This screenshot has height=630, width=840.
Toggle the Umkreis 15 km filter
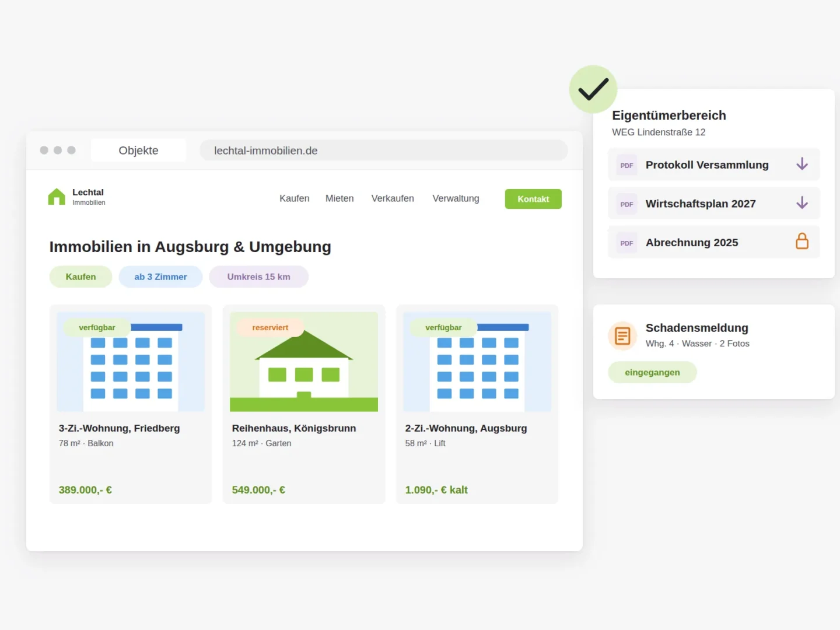(258, 276)
